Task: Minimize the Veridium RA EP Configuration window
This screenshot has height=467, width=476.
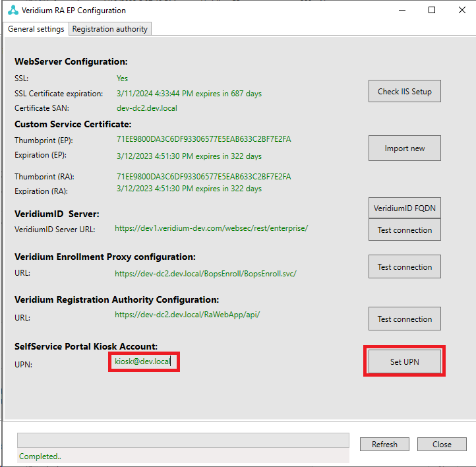Action: 402,11
